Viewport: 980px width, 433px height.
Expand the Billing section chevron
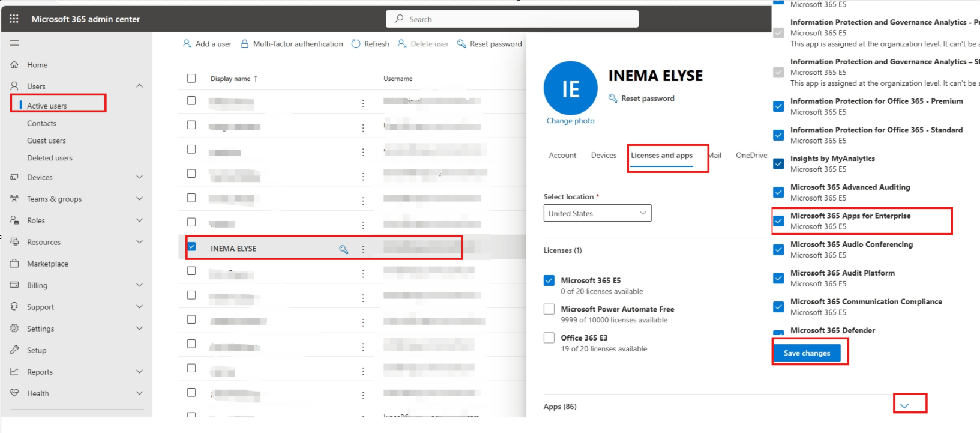coord(140,285)
